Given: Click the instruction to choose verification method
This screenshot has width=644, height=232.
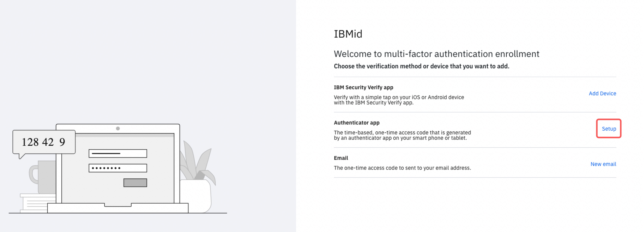Looking at the screenshot, I should coord(421,66).
